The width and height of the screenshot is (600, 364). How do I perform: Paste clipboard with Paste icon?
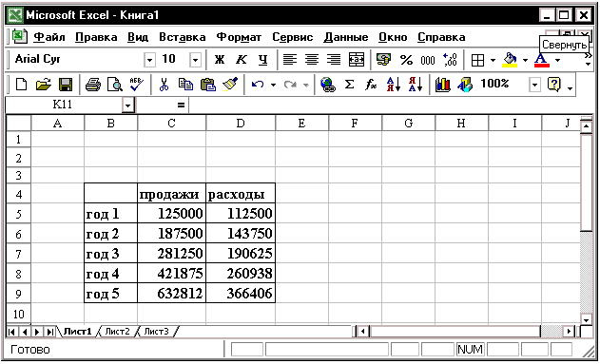click(x=208, y=85)
